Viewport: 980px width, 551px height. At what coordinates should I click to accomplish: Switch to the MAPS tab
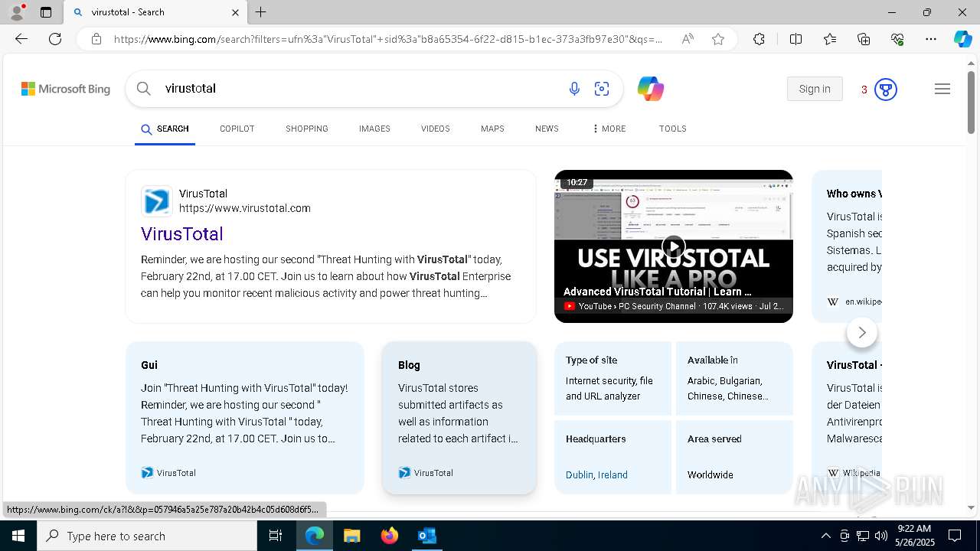coord(492,129)
